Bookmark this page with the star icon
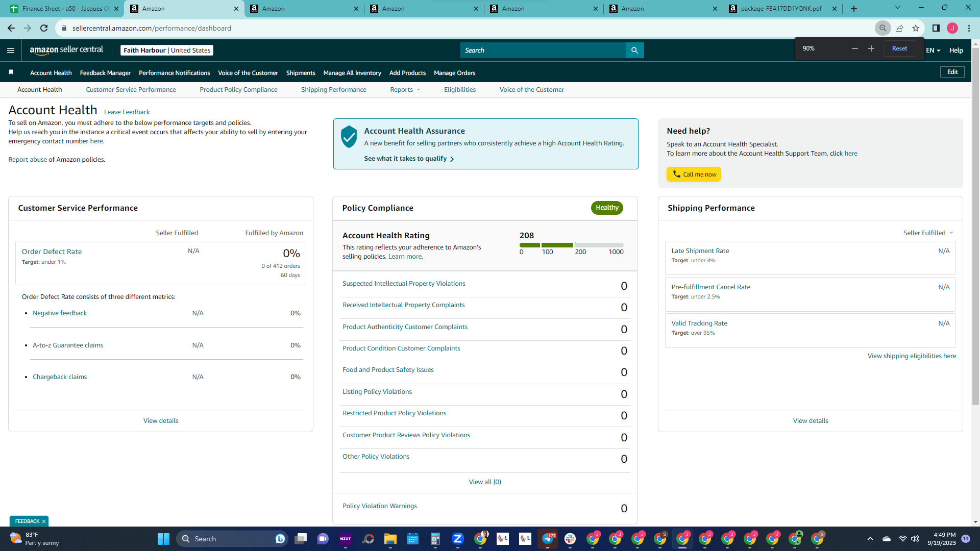The height and width of the screenshot is (551, 980). click(916, 28)
